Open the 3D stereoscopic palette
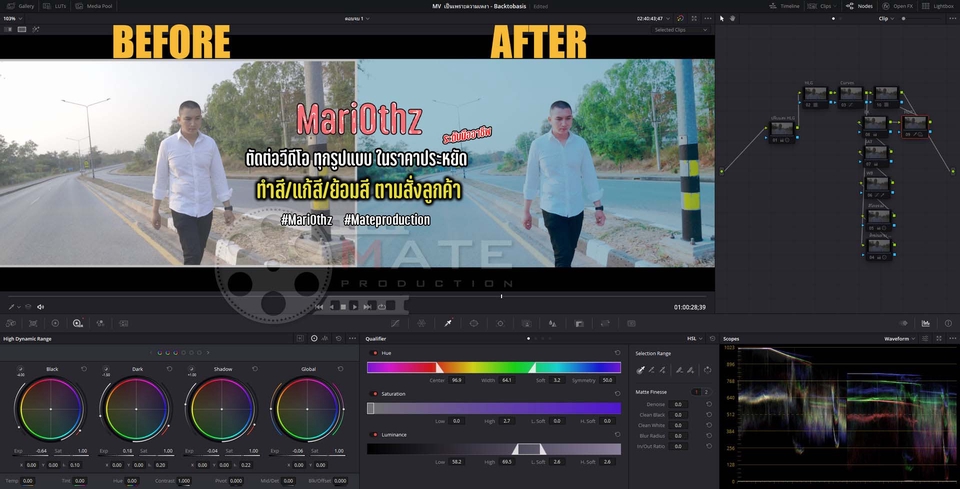The width and height of the screenshot is (960, 489). 631,323
